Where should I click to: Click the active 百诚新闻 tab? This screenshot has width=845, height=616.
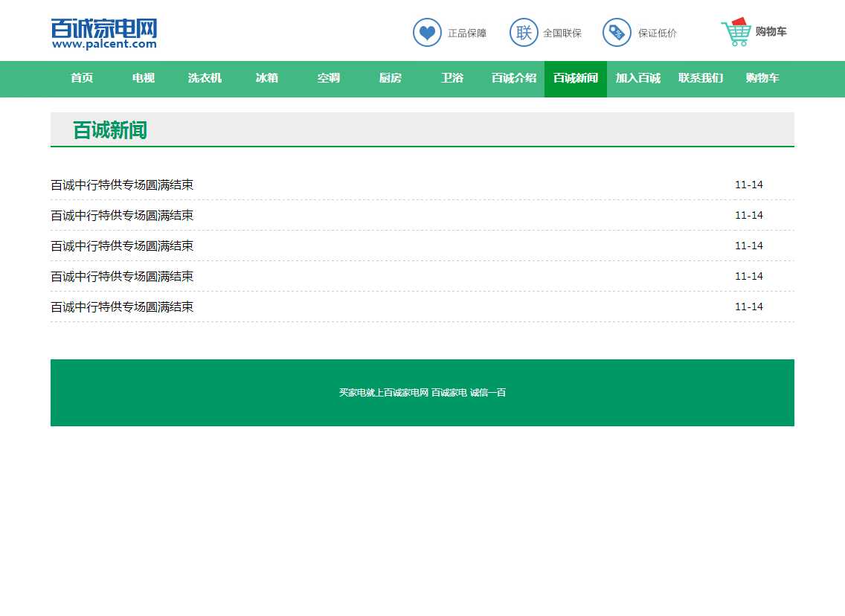click(x=575, y=78)
